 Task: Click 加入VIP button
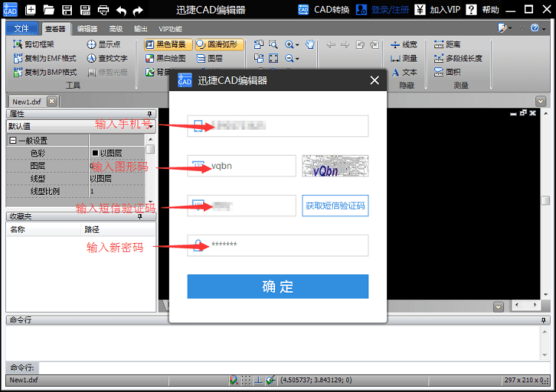point(437,10)
